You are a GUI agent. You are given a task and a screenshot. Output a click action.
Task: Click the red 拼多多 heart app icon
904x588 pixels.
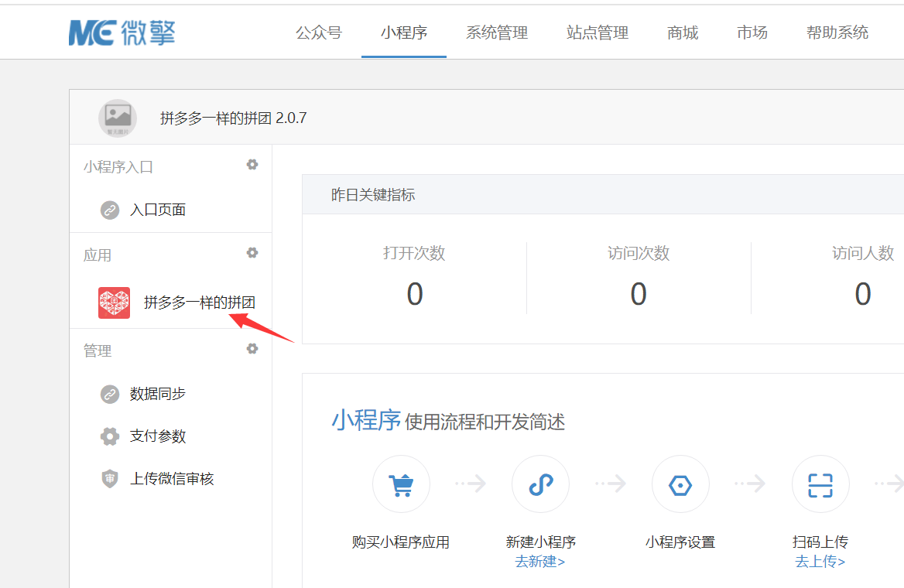[x=114, y=303]
